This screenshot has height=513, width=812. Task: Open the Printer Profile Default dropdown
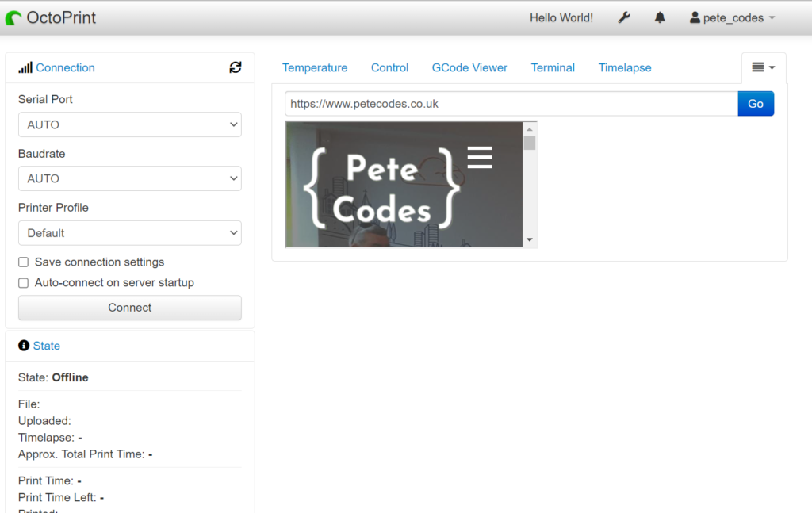pyautogui.click(x=129, y=233)
